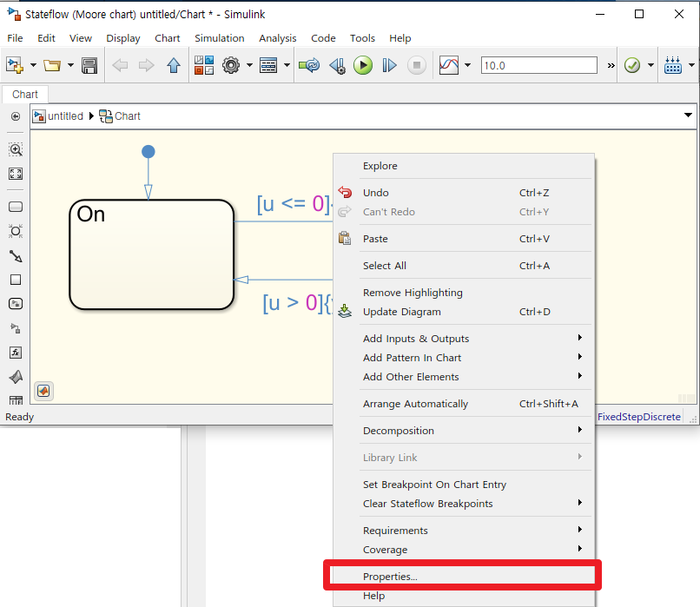
Task: Expand the Model Advisor dropdown arrow
Action: pos(650,66)
